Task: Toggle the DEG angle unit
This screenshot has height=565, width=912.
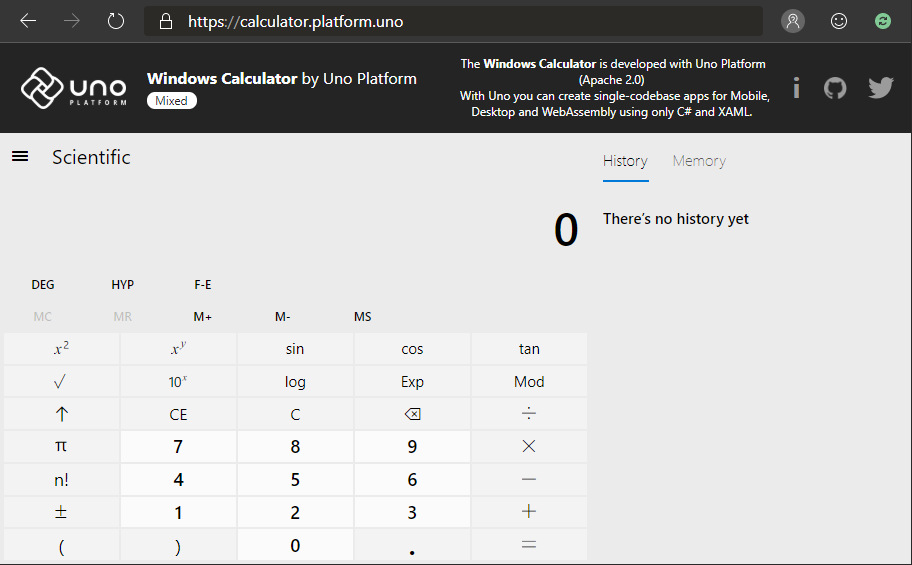Action: (43, 285)
